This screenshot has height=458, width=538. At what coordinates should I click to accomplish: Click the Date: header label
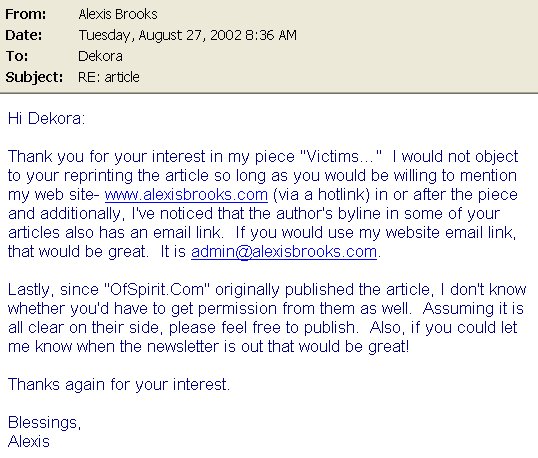pos(24,35)
